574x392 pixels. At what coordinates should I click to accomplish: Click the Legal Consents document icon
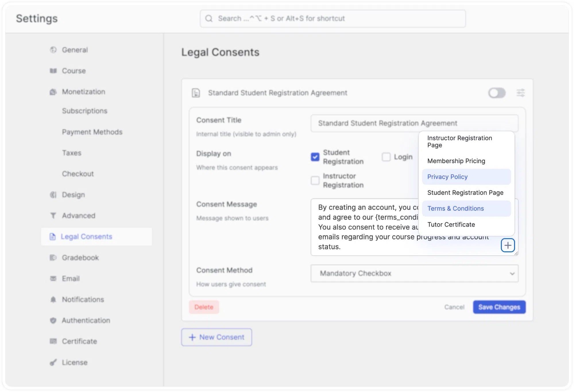point(53,237)
